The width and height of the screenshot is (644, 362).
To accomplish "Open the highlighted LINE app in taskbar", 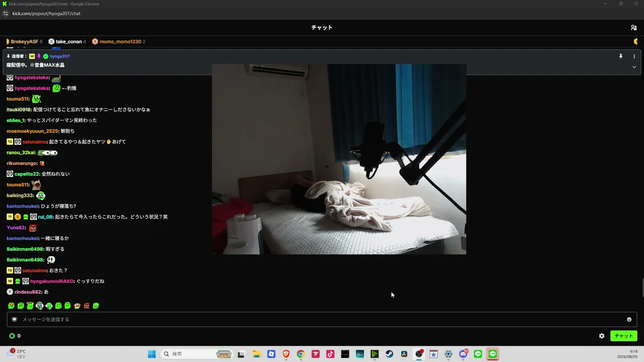I will tap(493, 354).
